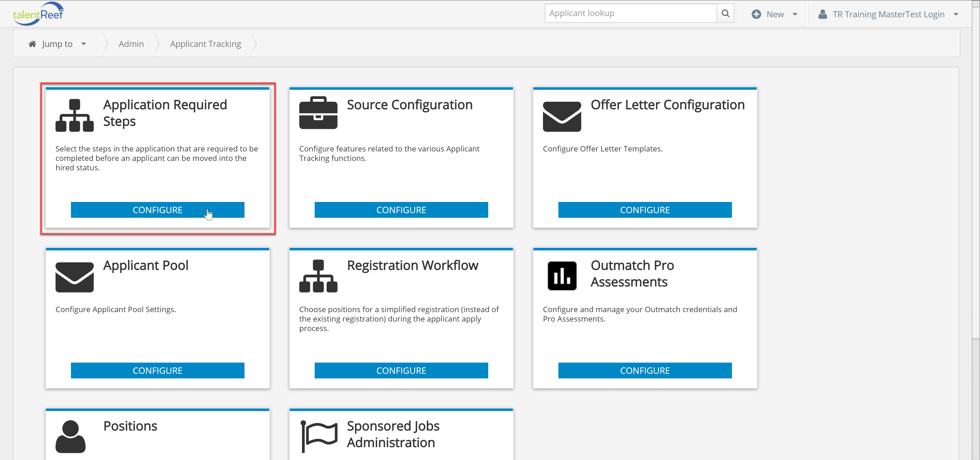The height and width of the screenshot is (460, 980).
Task: Configure Outmatch Pro Assessments
Action: [645, 371]
